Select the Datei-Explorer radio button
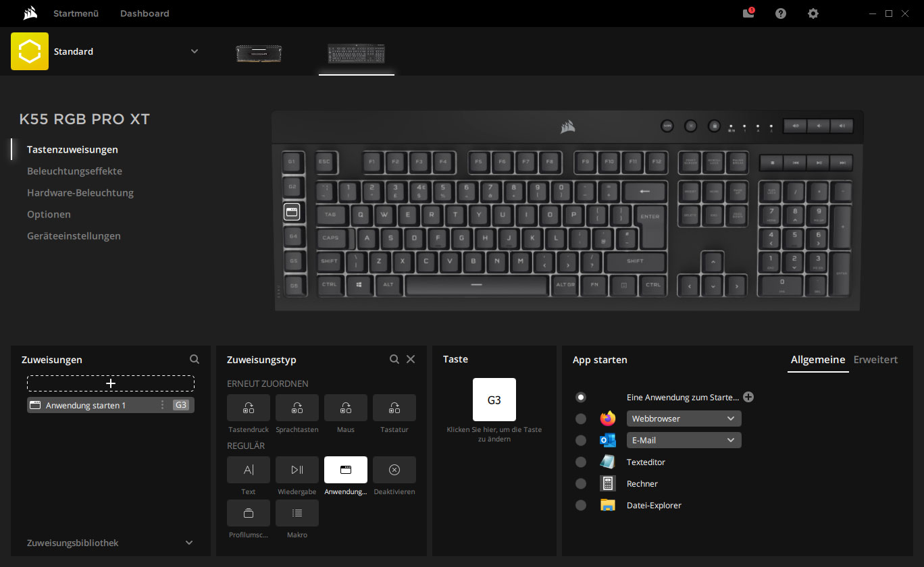This screenshot has width=924, height=567. click(581, 505)
